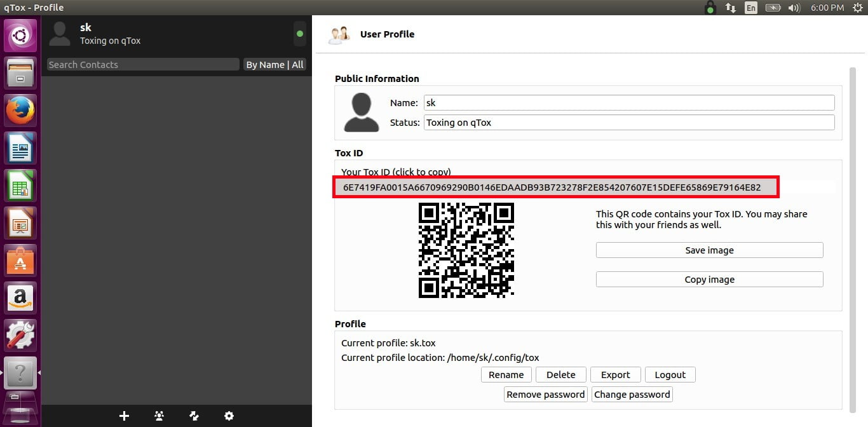Open Firefox from the Ubuntu launcher
Image resolution: width=868 pixels, height=427 pixels.
click(x=20, y=111)
